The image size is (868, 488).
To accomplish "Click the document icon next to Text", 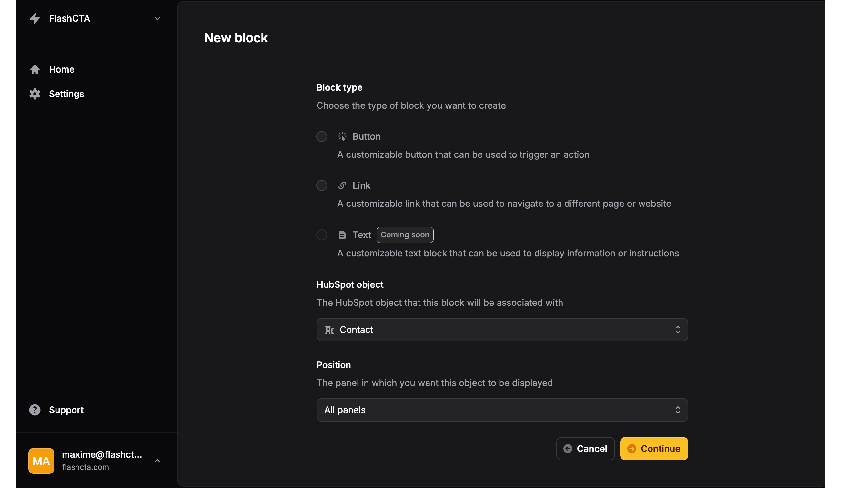I will 342,235.
